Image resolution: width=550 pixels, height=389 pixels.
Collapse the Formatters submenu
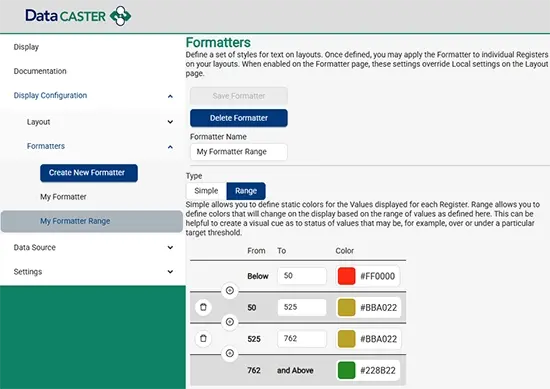(x=170, y=147)
